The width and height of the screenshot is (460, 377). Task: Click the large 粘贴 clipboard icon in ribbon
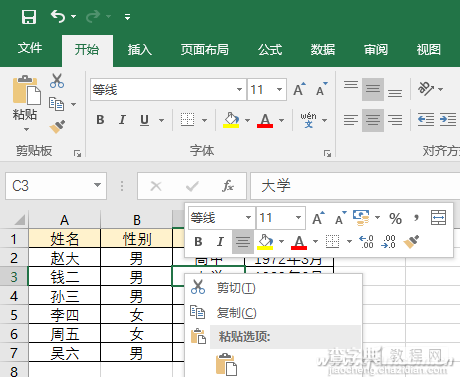tap(26, 90)
